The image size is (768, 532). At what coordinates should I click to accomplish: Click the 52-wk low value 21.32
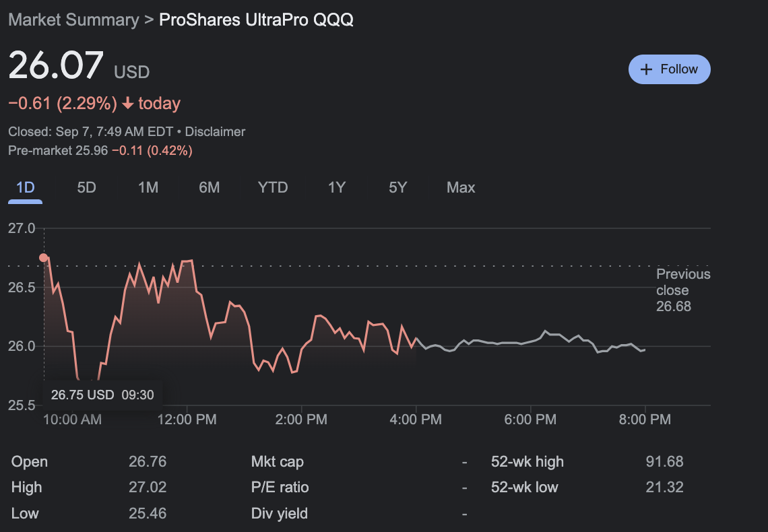pyautogui.click(x=664, y=487)
